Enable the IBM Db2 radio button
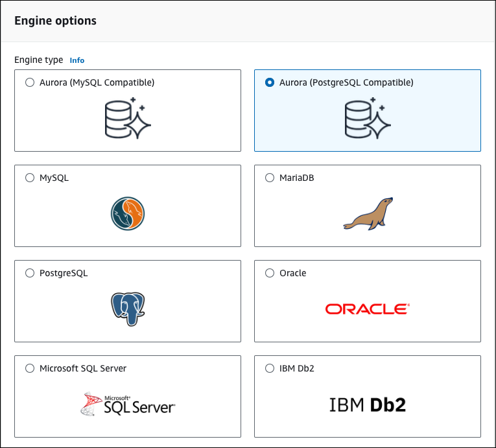The image size is (496, 448). tap(270, 368)
